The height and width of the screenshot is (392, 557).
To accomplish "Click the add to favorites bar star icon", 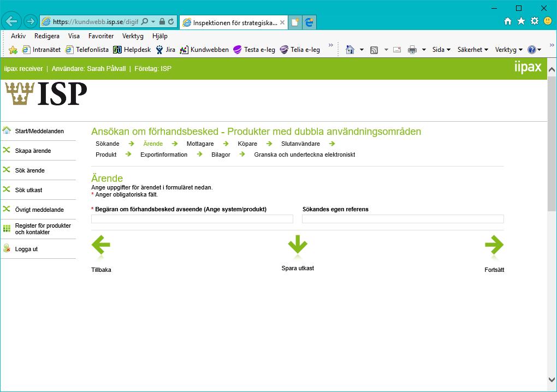I will point(13,50).
